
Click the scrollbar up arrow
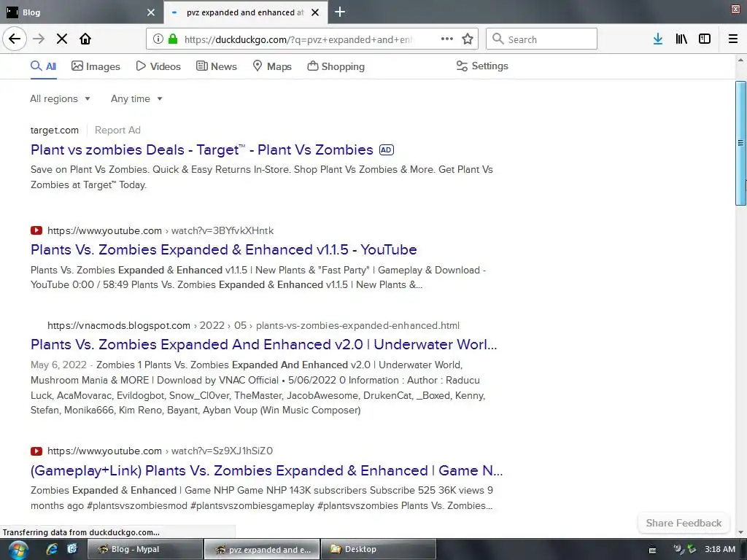[x=740, y=61]
